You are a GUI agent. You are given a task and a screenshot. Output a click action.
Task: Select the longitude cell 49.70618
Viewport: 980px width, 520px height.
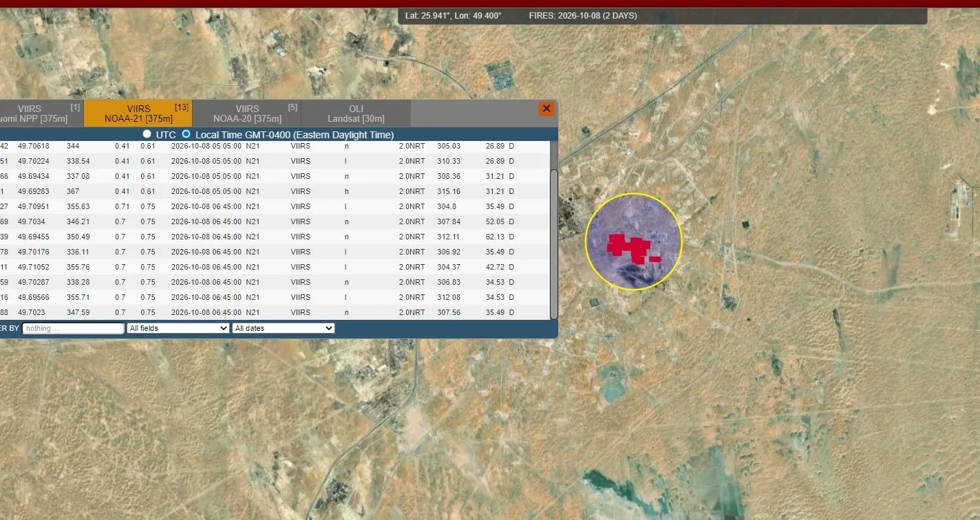[x=34, y=146]
